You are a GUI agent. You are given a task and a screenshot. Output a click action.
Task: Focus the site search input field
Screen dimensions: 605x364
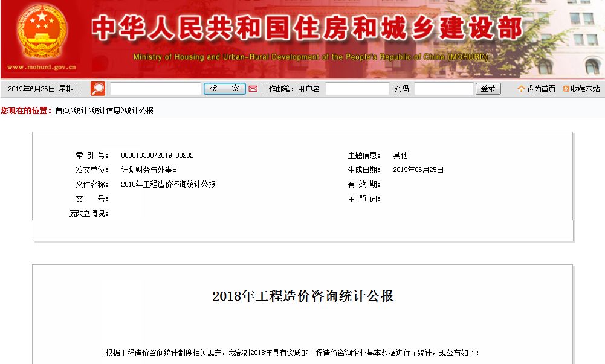(x=155, y=89)
